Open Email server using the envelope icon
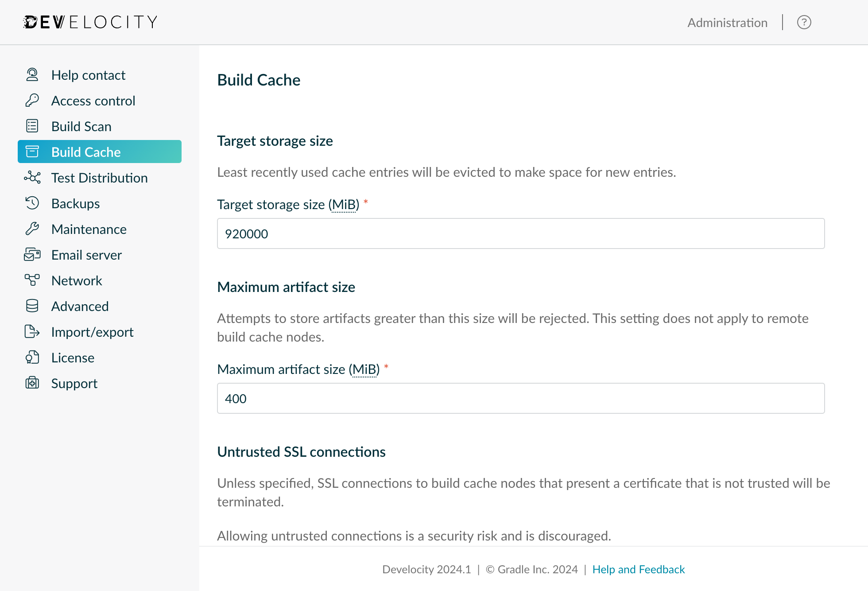Viewport: 868px width, 591px height. [32, 255]
